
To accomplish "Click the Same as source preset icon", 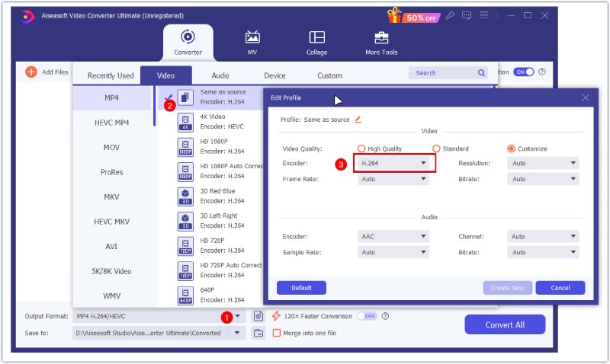I will click(x=185, y=97).
